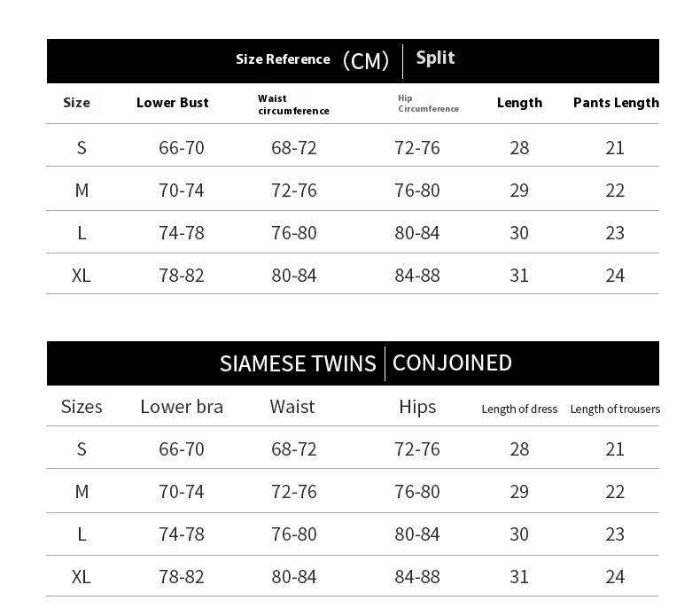Screen dimensions: 700x608
Task: Click the "SIAMESE TWINS" header text
Action: [x=298, y=363]
